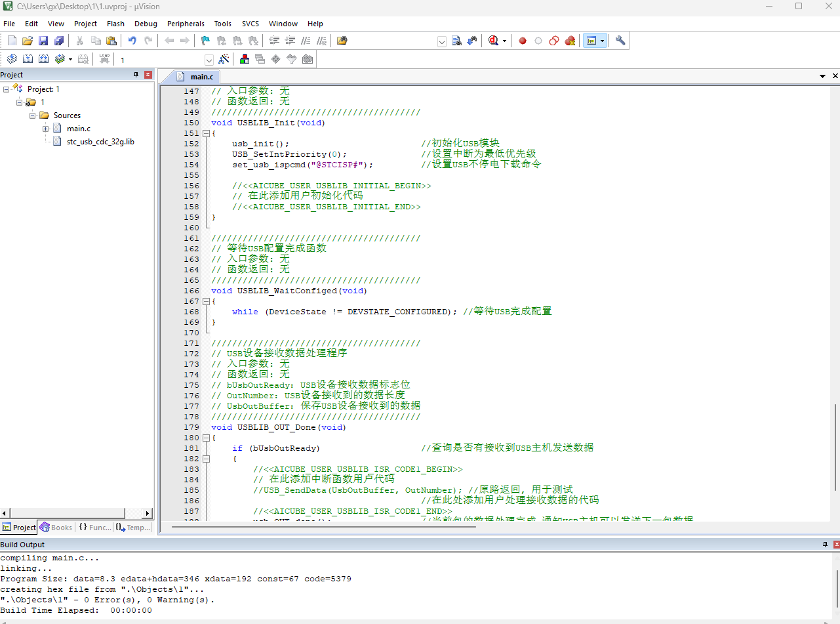Pin the Build Output panel
The image size is (840, 624).
click(x=825, y=545)
